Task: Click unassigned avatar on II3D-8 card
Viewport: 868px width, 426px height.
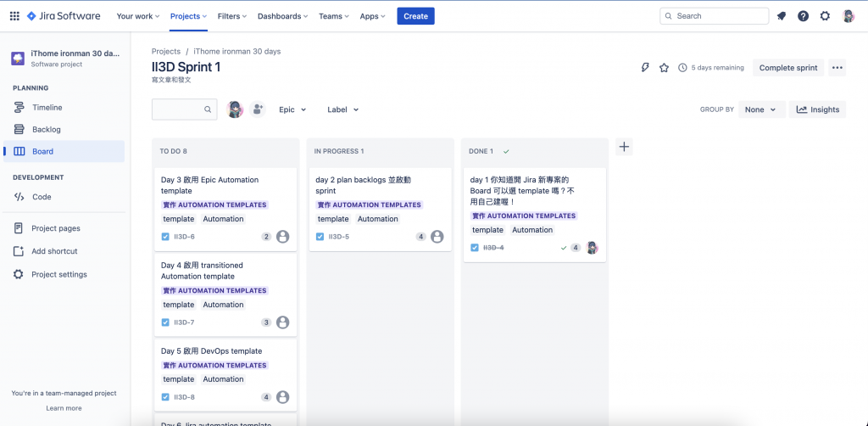Action: pos(283,397)
